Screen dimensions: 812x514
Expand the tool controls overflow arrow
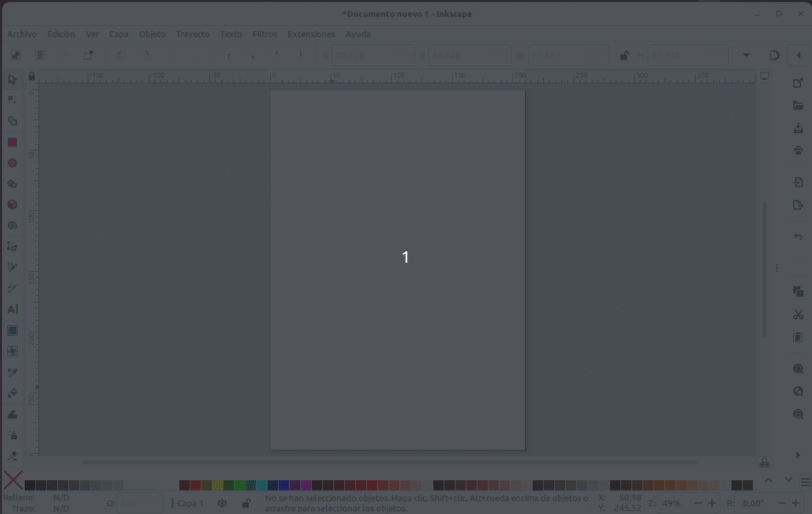(x=746, y=55)
